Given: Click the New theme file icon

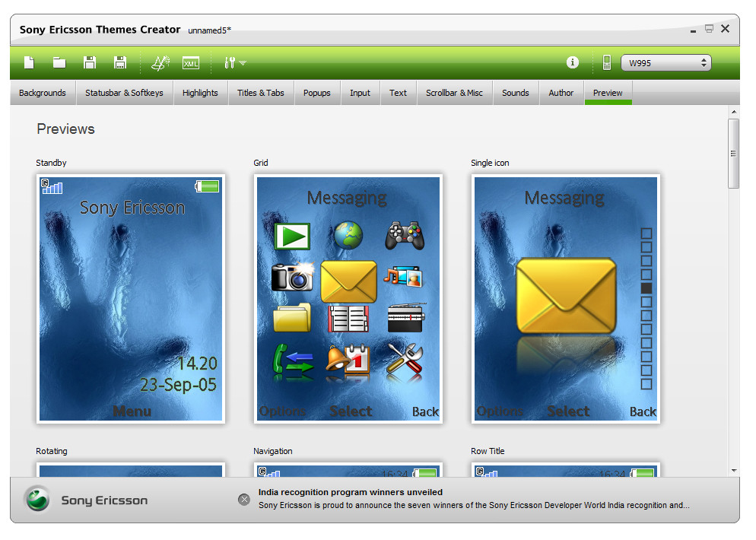Looking at the screenshot, I should coord(29,62).
